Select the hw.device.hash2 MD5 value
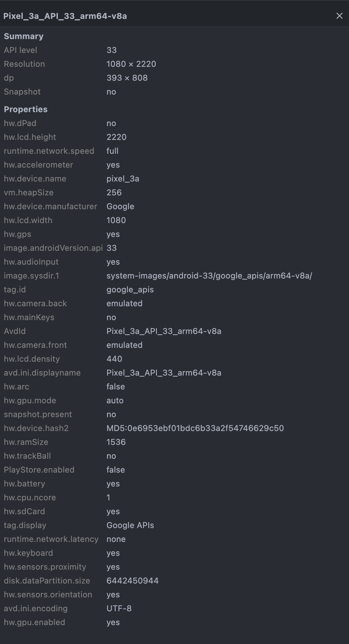 click(195, 428)
